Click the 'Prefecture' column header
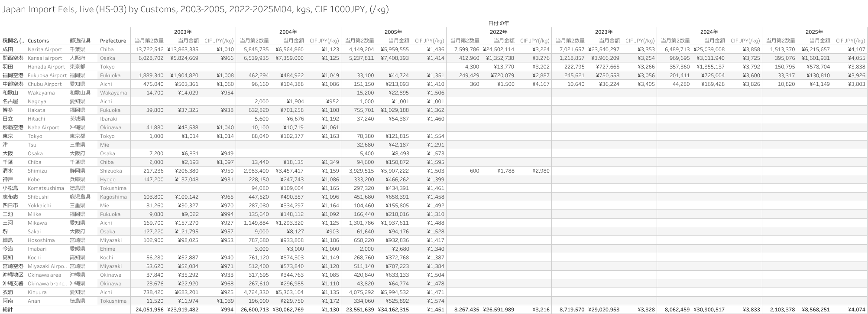This screenshot has height=314, width=868. tap(113, 41)
